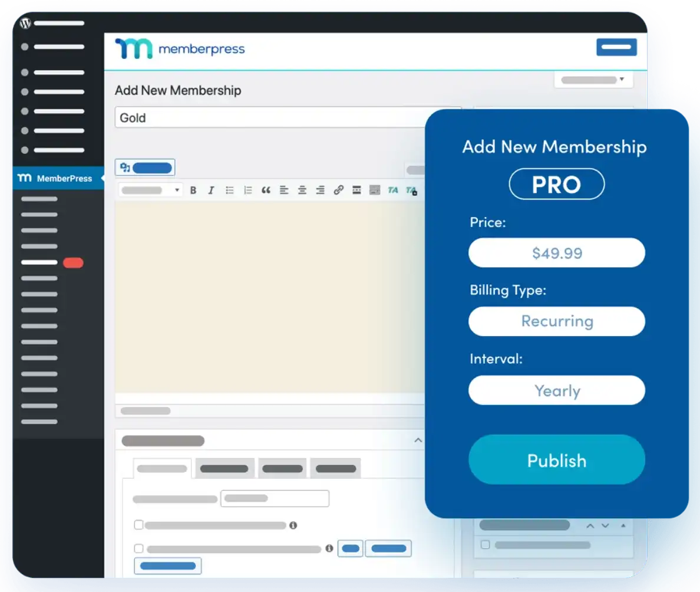Move right sidebar panel down with chevron

click(x=605, y=526)
